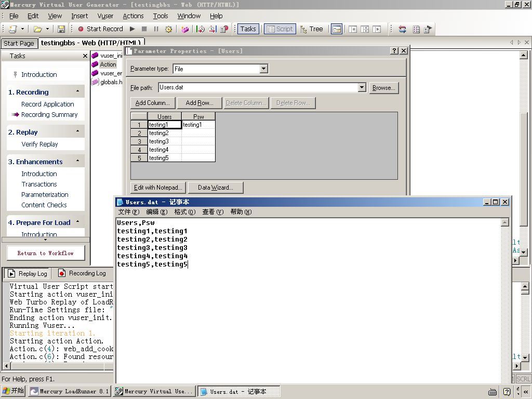Click the Data Wizard... button
Viewport: 532px width, 399px height.
tap(216, 188)
